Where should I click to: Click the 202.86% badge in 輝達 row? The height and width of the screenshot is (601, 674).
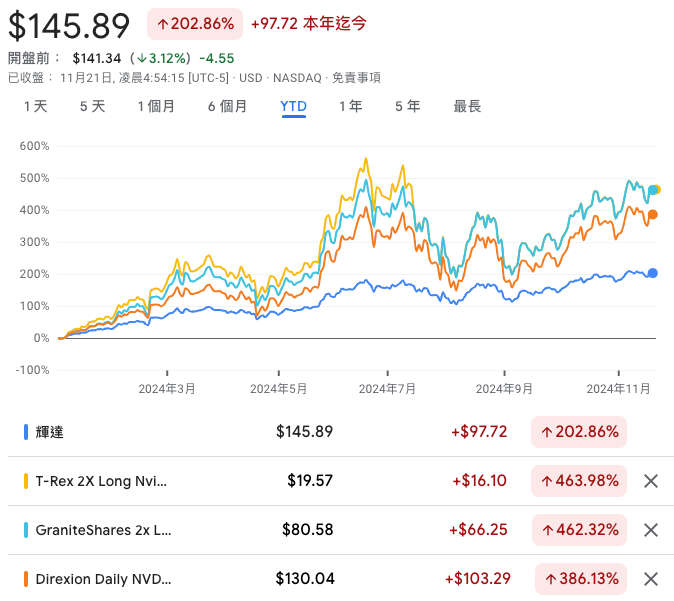pos(579,432)
